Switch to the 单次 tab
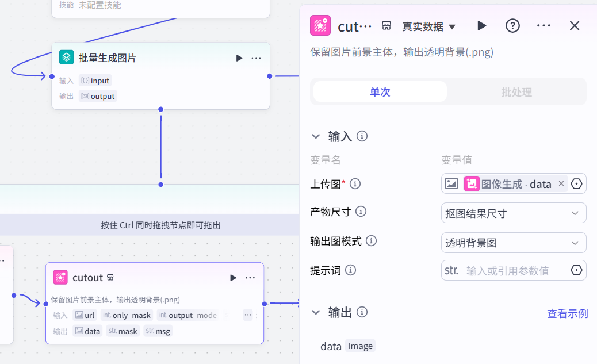Screen dimensions: 597x364 (380, 92)
